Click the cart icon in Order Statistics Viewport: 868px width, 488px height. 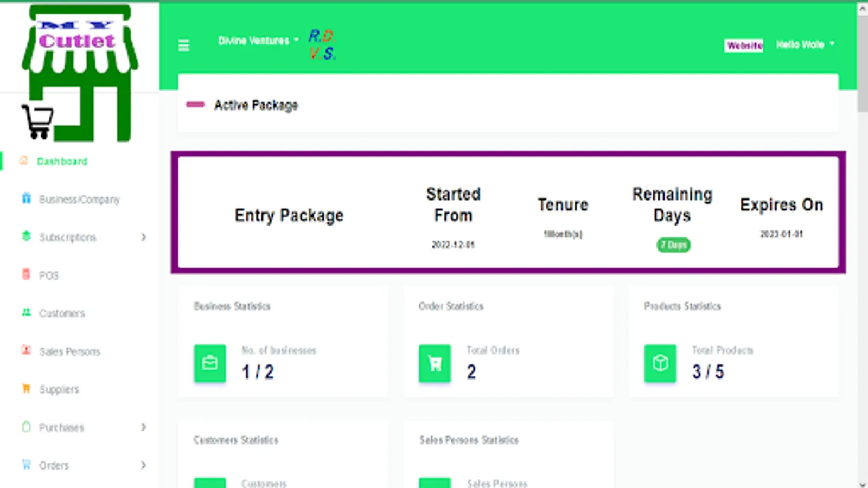[x=435, y=363]
